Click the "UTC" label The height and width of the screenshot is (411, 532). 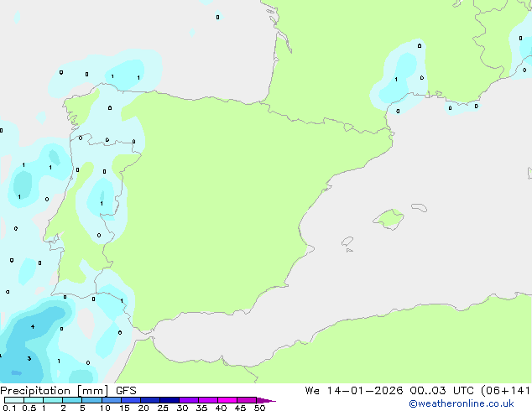pos(463,391)
